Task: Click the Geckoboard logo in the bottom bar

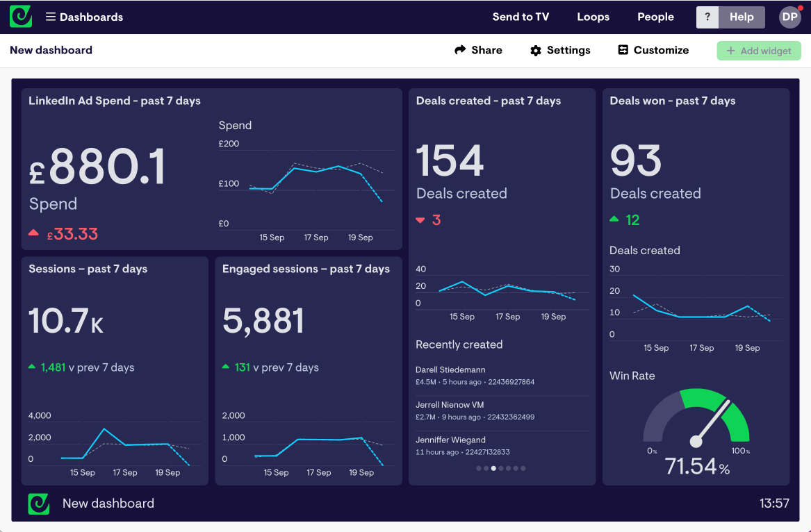Action: click(x=38, y=503)
